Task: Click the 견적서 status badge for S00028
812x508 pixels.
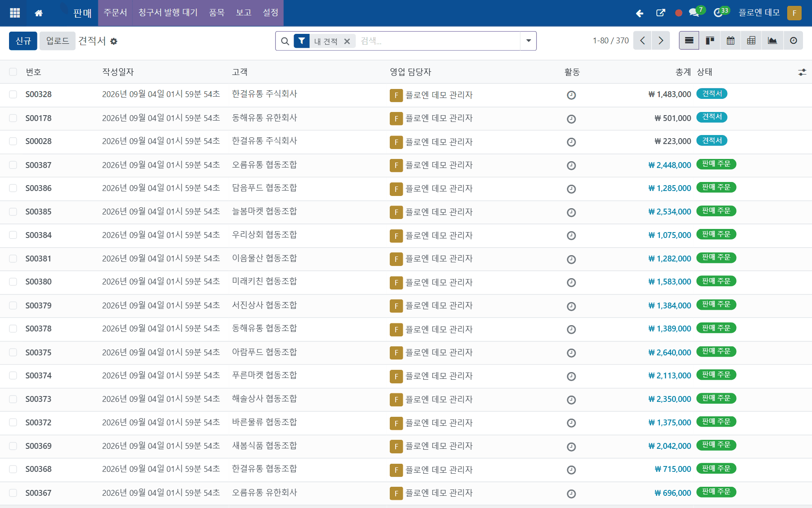Action: tap(712, 140)
